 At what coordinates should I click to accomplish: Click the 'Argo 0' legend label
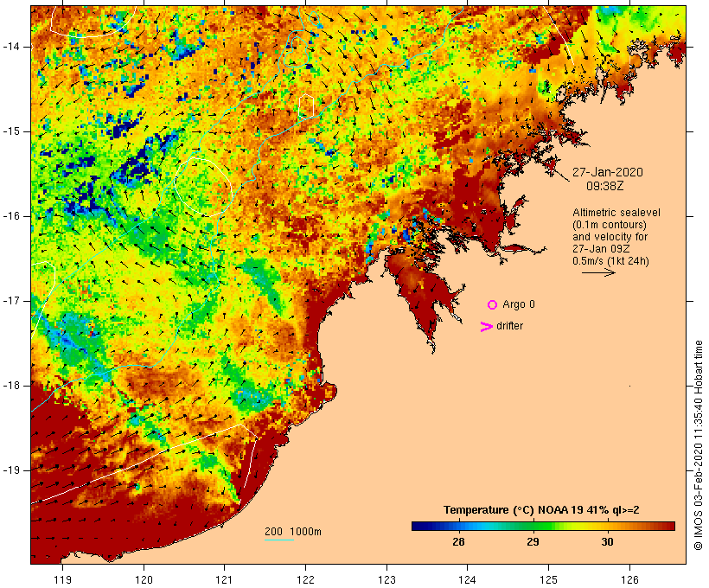519,304
